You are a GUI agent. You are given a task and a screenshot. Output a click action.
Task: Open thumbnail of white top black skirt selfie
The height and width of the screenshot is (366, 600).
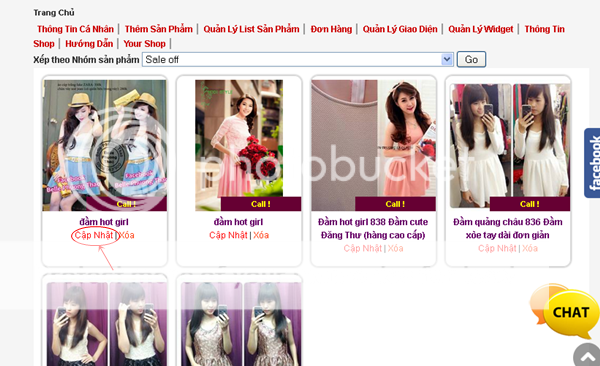[107, 324]
